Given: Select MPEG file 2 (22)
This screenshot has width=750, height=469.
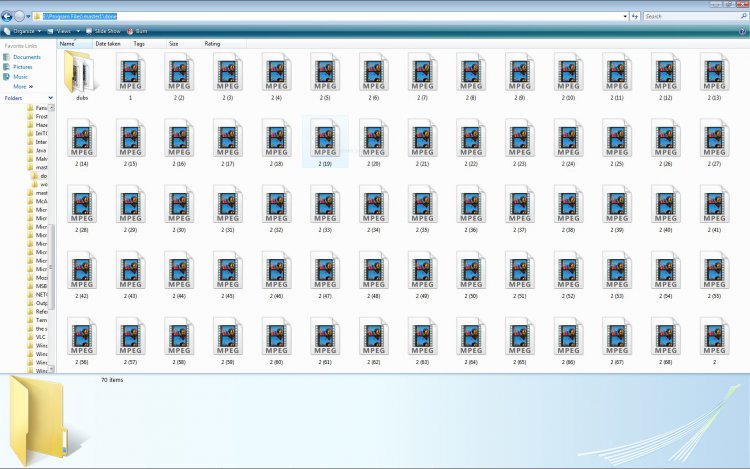Looking at the screenshot, I should click(471, 138).
